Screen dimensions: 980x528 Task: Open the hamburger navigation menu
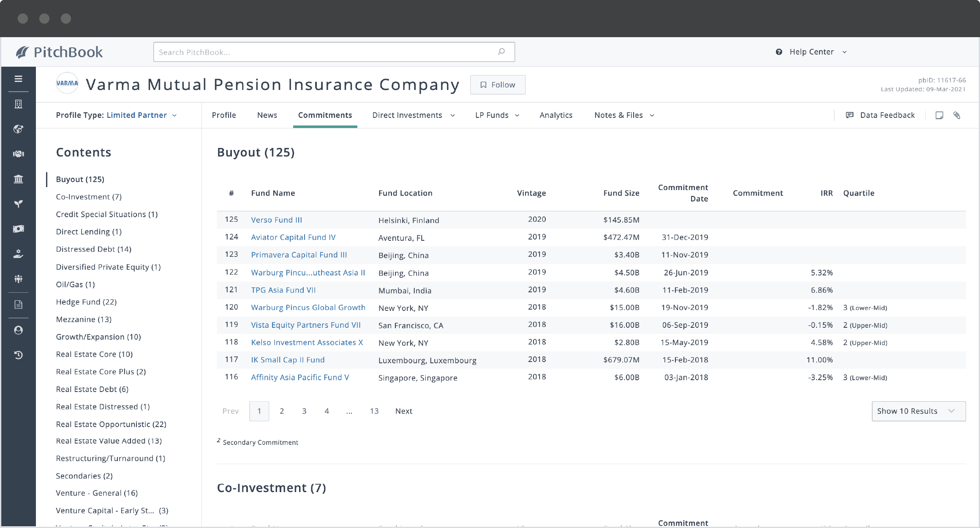(x=19, y=79)
